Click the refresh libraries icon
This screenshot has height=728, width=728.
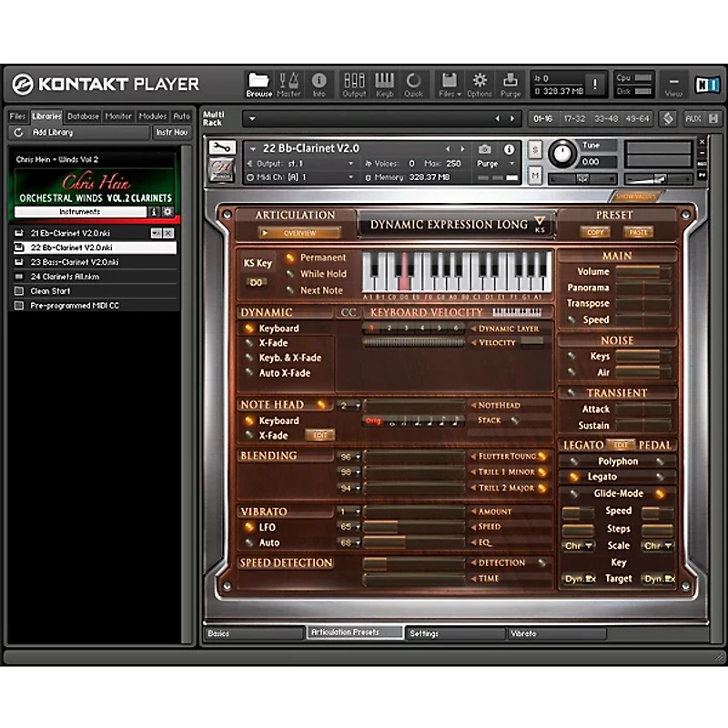pyautogui.click(x=18, y=132)
